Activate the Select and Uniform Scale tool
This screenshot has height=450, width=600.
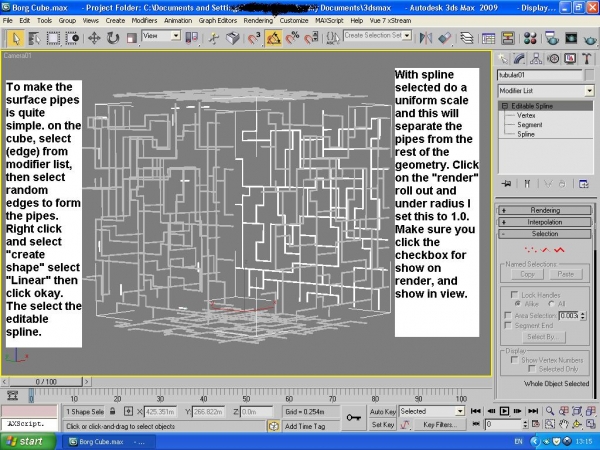tap(132, 38)
